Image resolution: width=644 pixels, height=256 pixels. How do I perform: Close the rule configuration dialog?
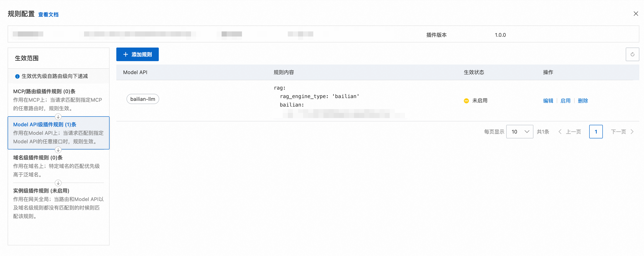(x=636, y=14)
